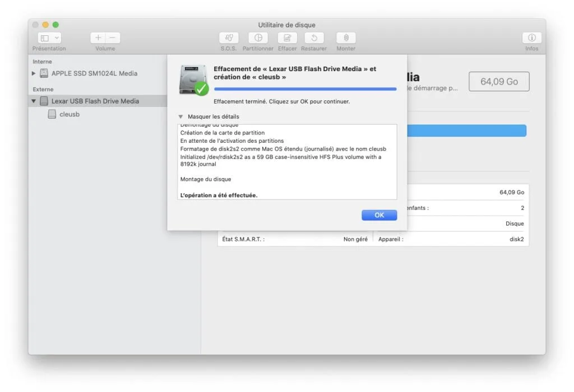Click the cleusb volume icon
Image resolution: width=574 pixels, height=392 pixels.
click(52, 114)
